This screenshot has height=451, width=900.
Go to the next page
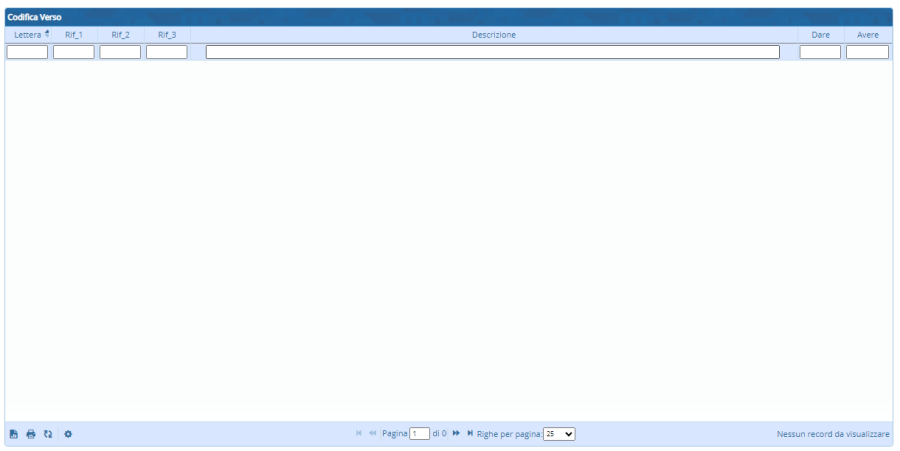point(456,433)
